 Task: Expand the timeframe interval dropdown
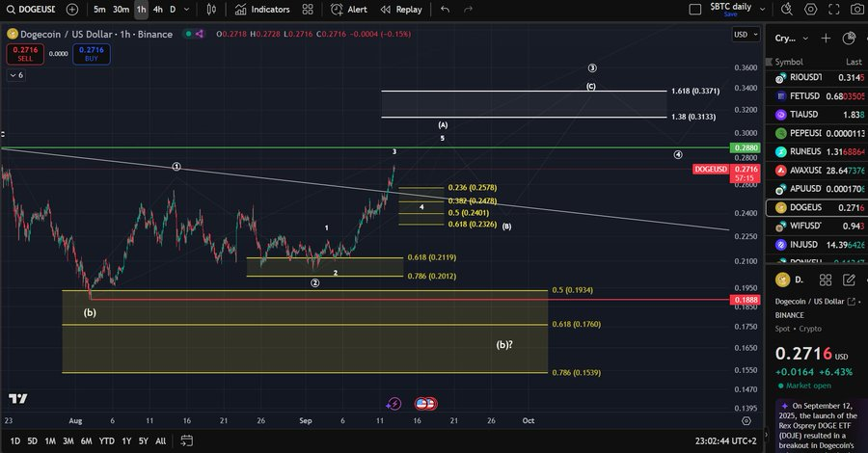pyautogui.click(x=186, y=10)
